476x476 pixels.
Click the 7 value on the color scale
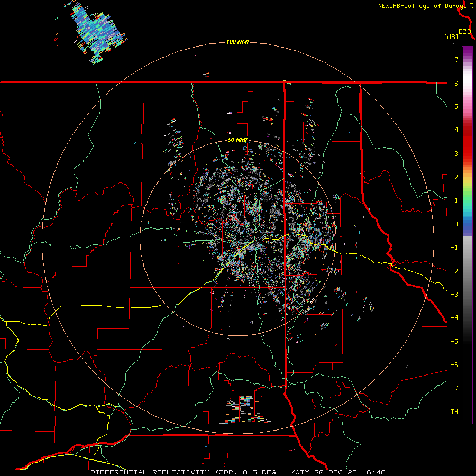click(456, 59)
